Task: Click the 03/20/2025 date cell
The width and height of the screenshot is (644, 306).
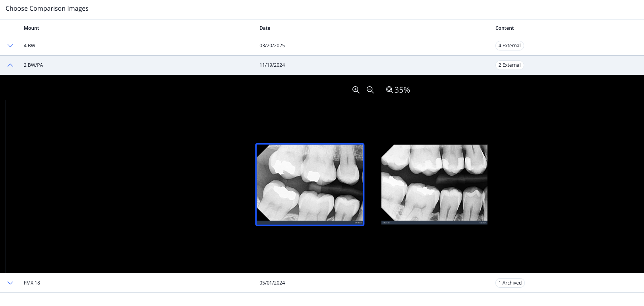Action: pos(272,46)
